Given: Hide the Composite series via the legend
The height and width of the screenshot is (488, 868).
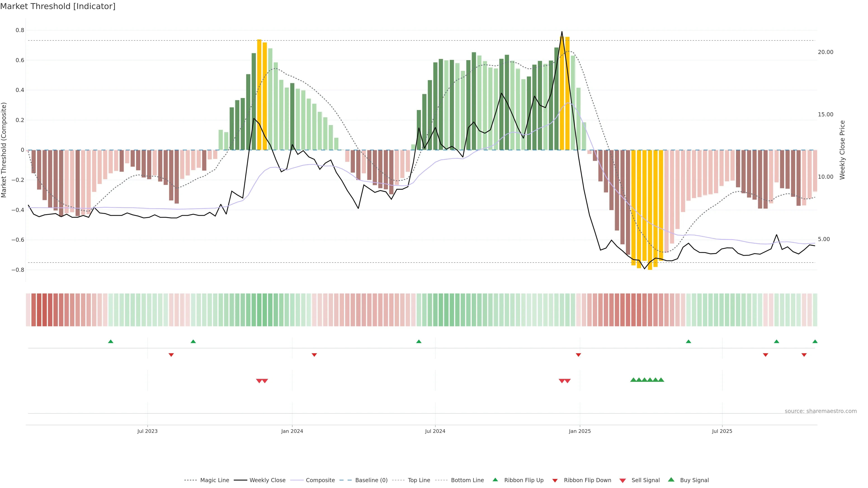Looking at the screenshot, I should pos(320,480).
